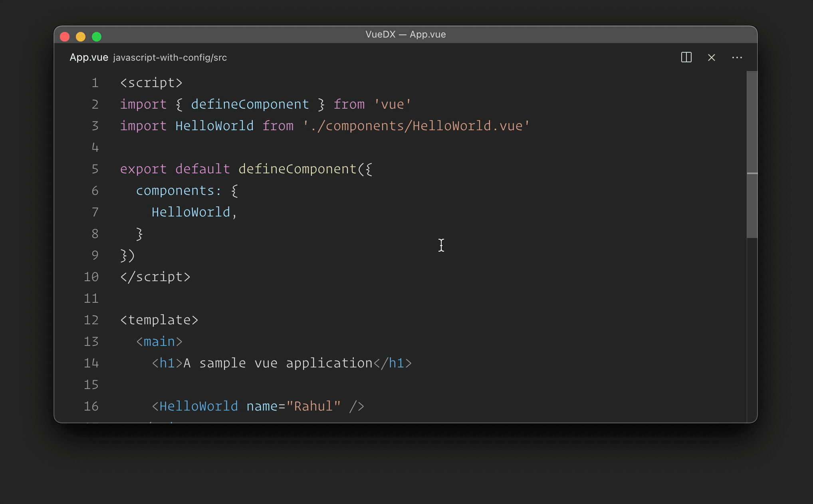
Task: Click the './components/HelloWorld.vue' path string
Action: pyautogui.click(x=416, y=126)
